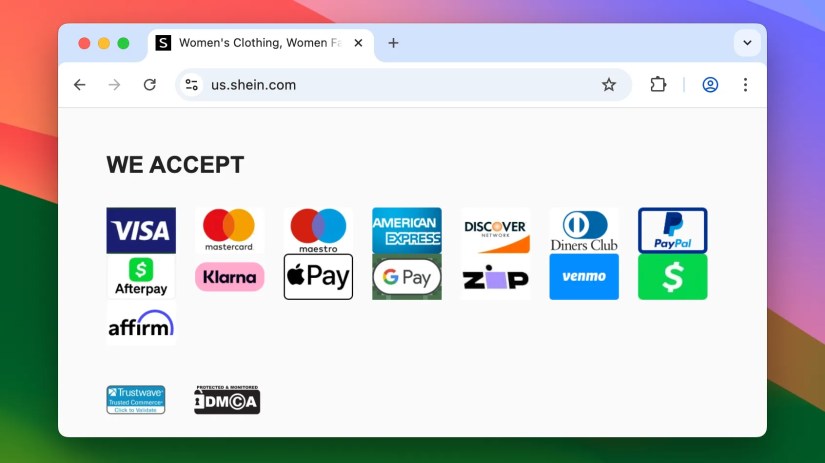Click the Google Pay icon
The width and height of the screenshot is (825, 463).
[407, 277]
